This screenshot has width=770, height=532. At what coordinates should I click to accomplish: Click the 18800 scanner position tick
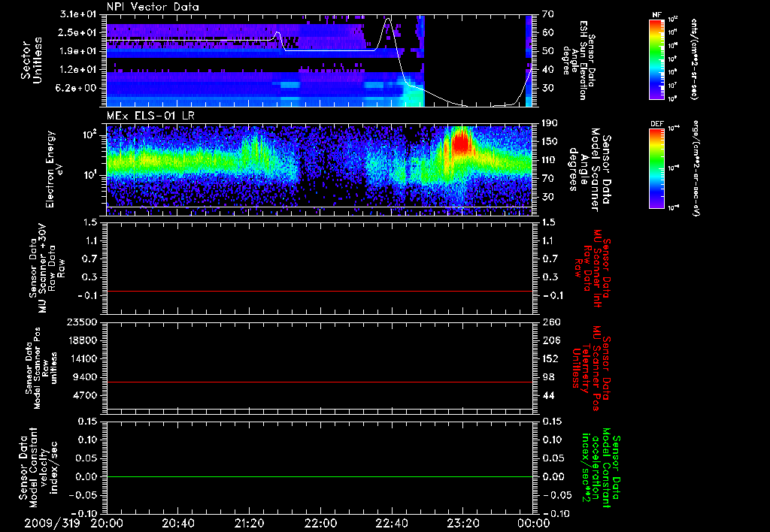(x=81, y=340)
